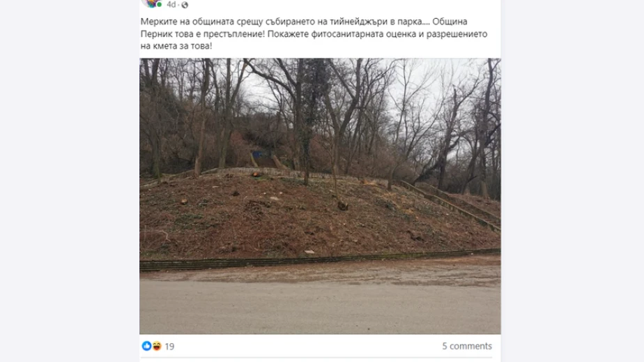This screenshot has height=362, width=644.
Task: Click the low curb bordering the road
Action: pos(320,259)
